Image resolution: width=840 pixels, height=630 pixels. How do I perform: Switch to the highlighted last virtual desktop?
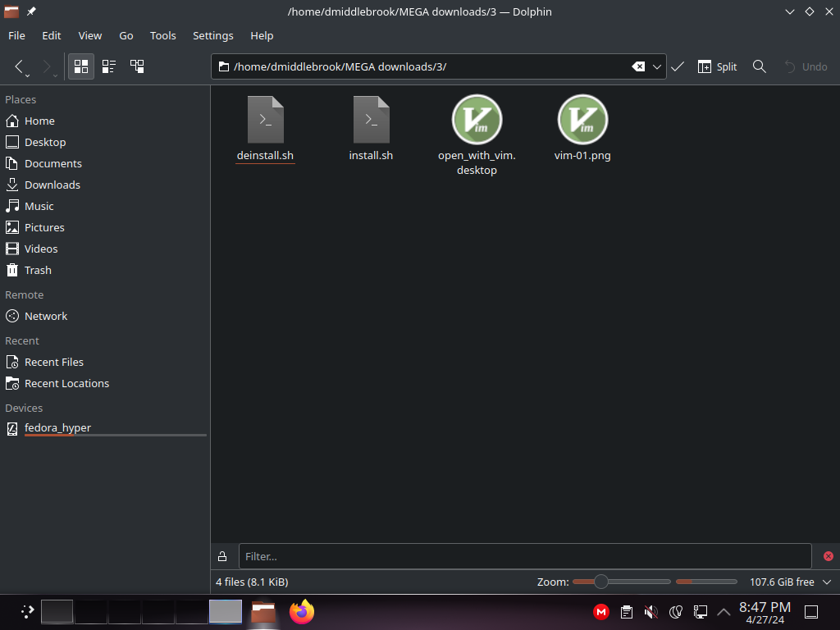pyautogui.click(x=225, y=612)
